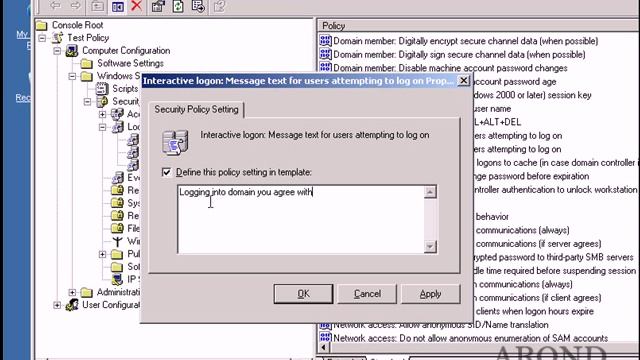Image resolution: width=640 pixels, height=360 pixels.
Task: Expand the Administrative Templates tree node
Action: click(x=72, y=293)
